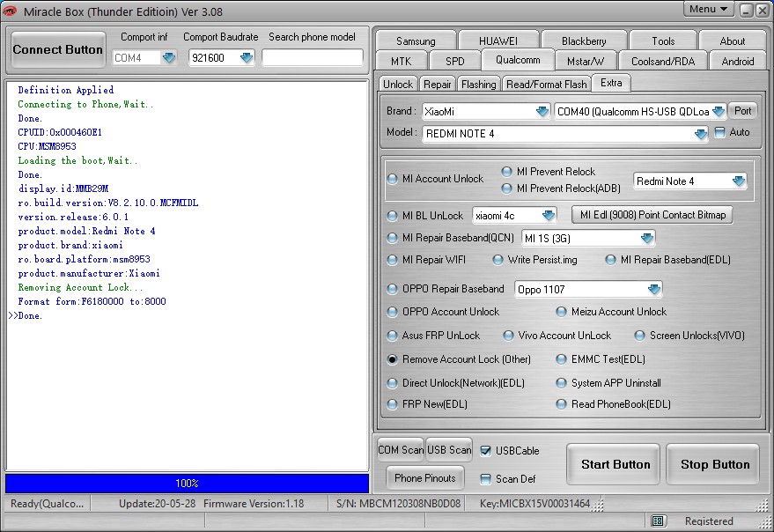Switch to the Coolsand/RDA tab
The height and width of the screenshot is (532, 774).
pyautogui.click(x=663, y=62)
